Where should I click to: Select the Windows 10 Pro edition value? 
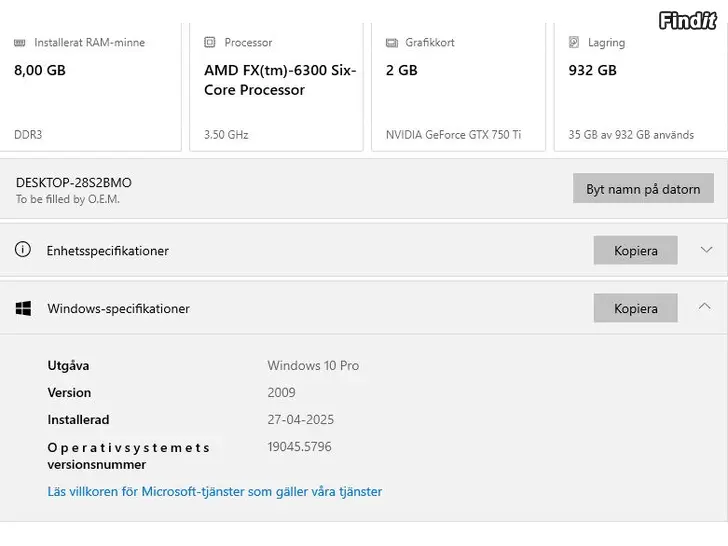point(313,365)
